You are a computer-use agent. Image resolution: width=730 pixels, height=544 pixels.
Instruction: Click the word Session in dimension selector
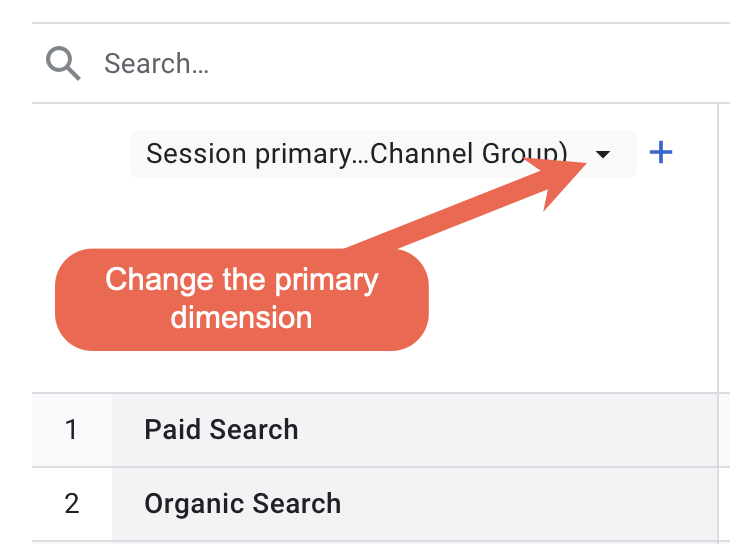[196, 154]
